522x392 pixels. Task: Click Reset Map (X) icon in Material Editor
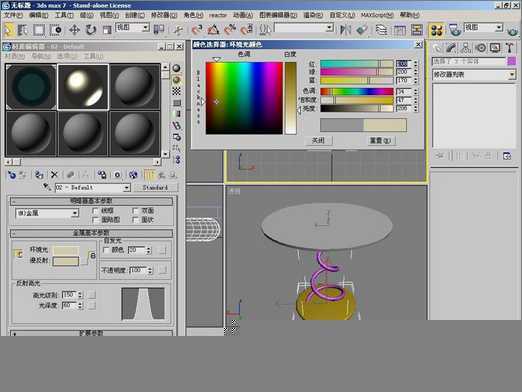coord(54,175)
